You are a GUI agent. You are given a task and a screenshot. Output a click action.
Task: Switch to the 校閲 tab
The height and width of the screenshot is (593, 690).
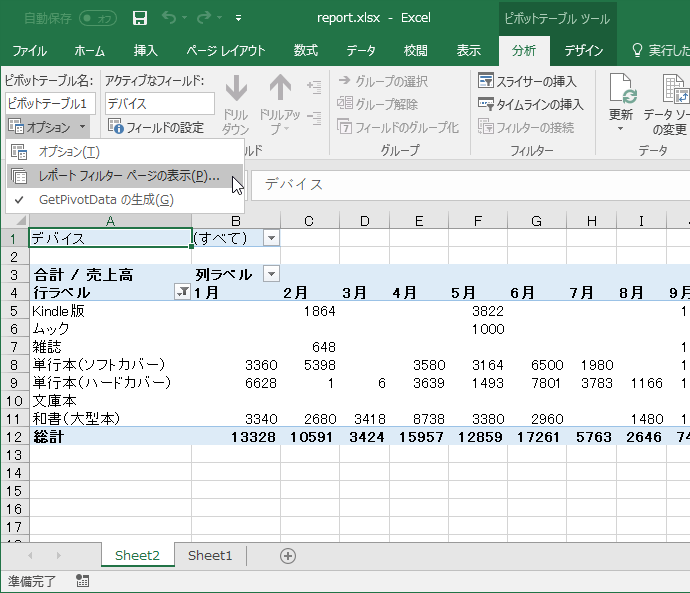pos(416,51)
